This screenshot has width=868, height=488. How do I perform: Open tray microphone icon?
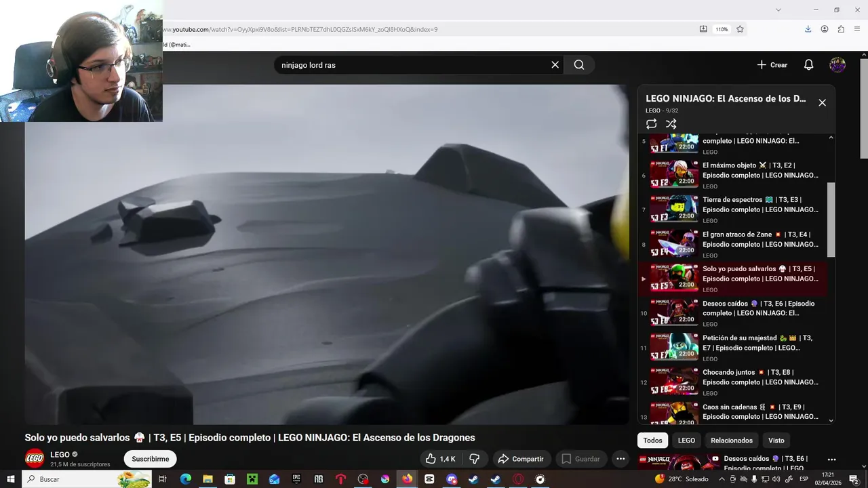coord(754,479)
